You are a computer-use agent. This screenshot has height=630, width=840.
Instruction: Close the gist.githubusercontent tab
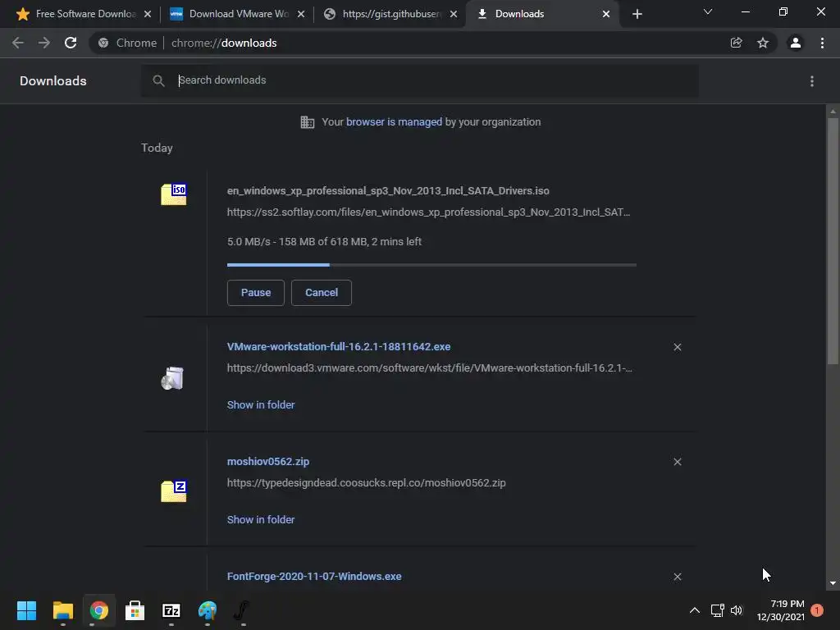[453, 14]
